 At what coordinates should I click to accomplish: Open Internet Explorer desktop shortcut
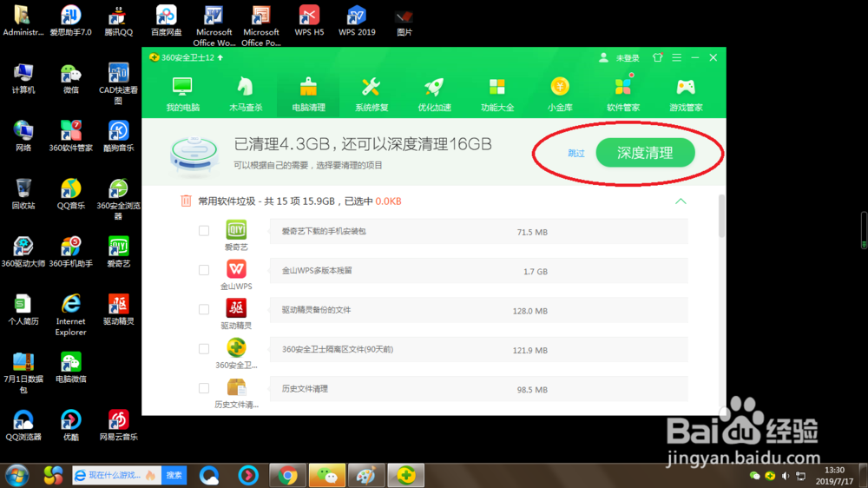click(71, 314)
